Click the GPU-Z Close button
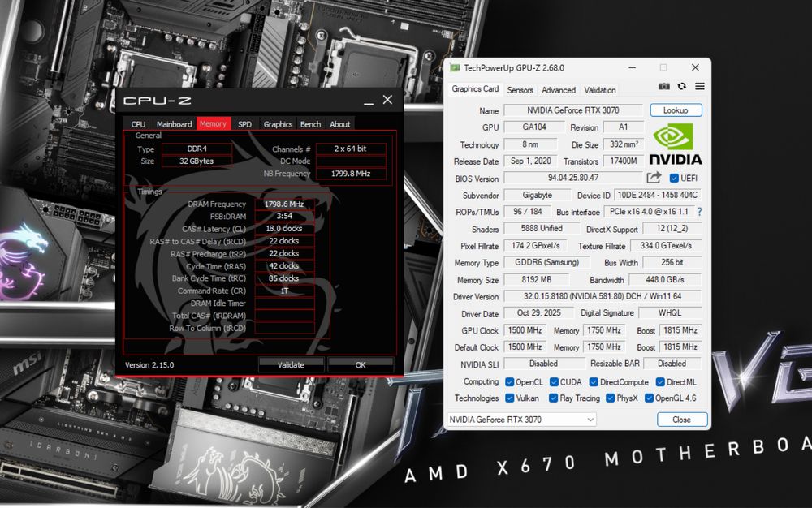812x508 pixels. coord(681,420)
